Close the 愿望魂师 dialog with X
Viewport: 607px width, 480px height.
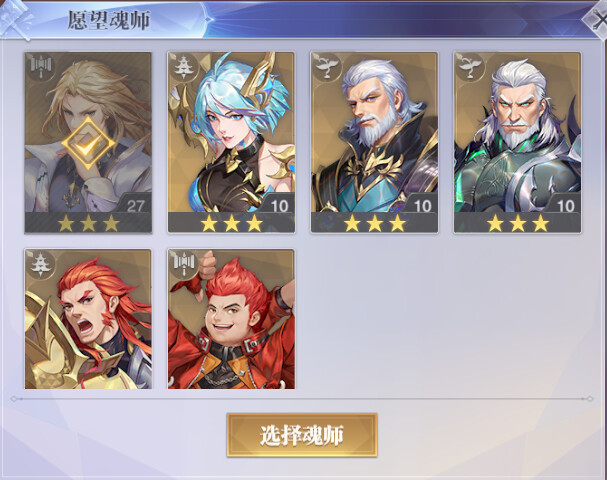597,20
